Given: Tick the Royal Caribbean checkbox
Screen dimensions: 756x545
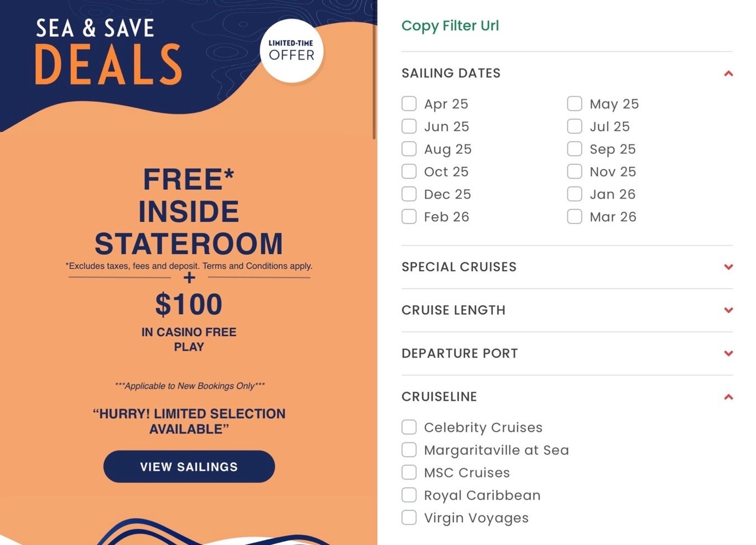Looking at the screenshot, I should click(x=409, y=495).
